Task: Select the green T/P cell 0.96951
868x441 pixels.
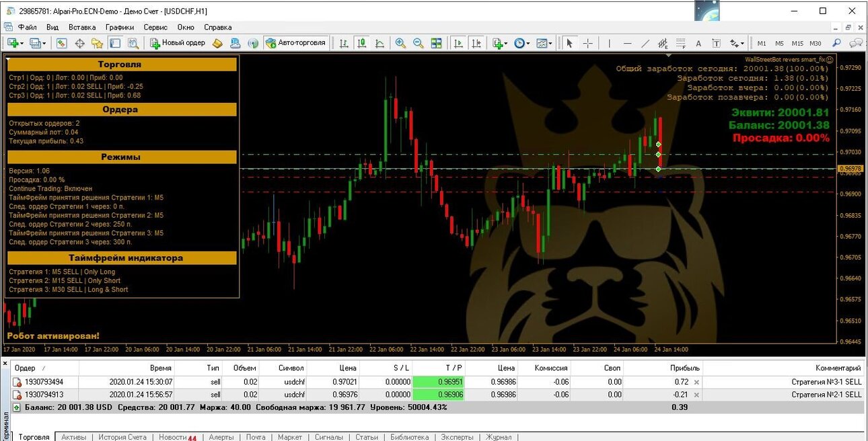Action: pyautogui.click(x=438, y=382)
